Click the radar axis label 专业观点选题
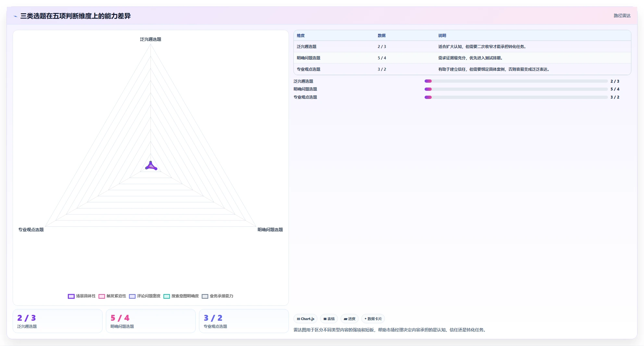 pos(31,230)
